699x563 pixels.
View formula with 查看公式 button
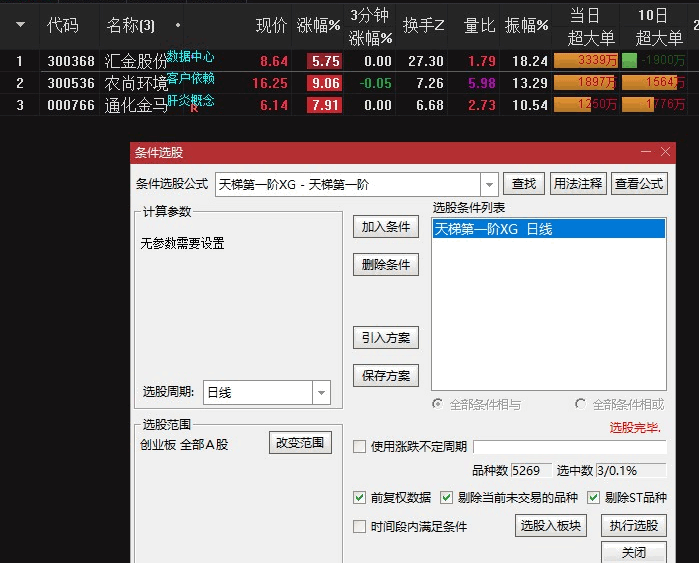[x=639, y=184]
